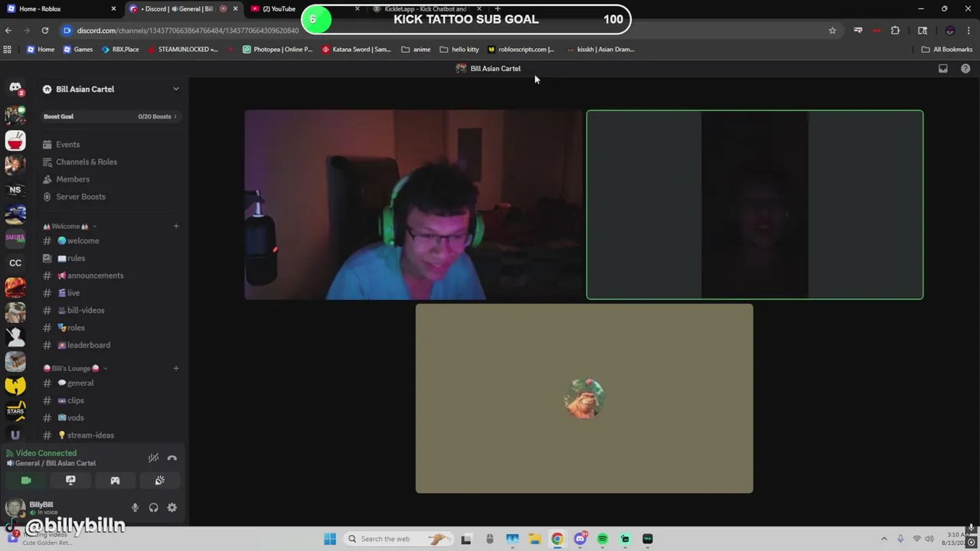Reload the page in Chrome
Image resolution: width=980 pixels, height=551 pixels.
click(x=45, y=30)
